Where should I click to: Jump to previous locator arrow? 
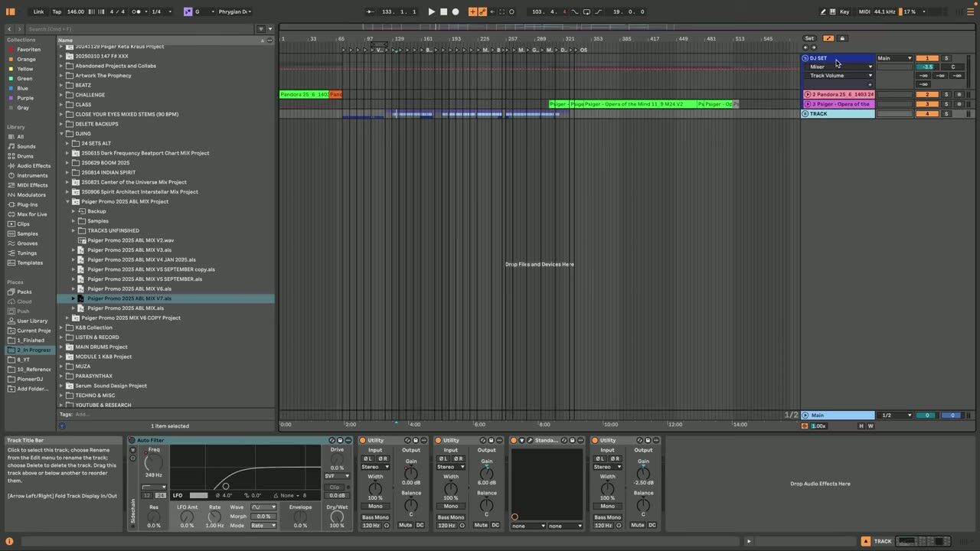805,47
